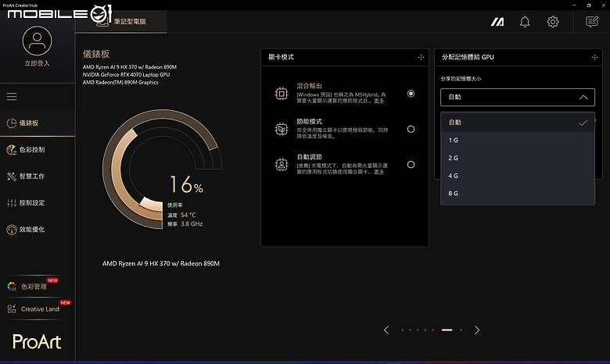This screenshot has height=364, width=610.
Task: Choose 1 G memory allocation
Action: coord(518,141)
